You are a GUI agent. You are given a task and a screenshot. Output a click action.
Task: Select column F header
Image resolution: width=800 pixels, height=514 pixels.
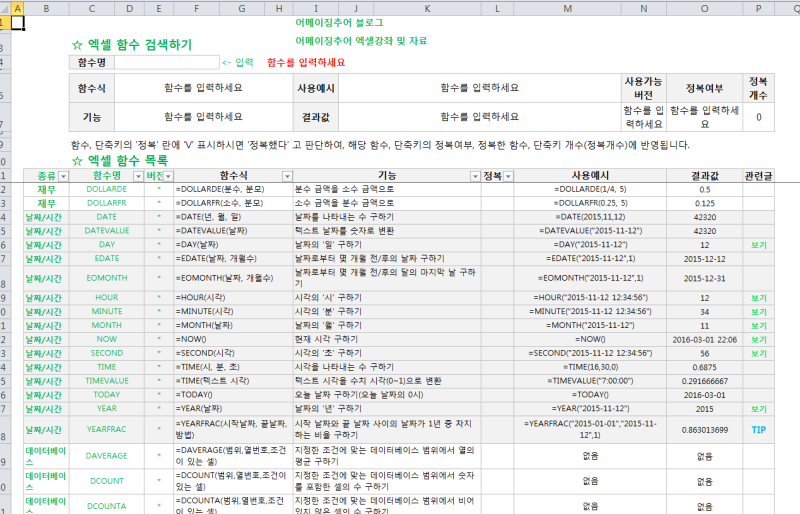pyautogui.click(x=196, y=8)
